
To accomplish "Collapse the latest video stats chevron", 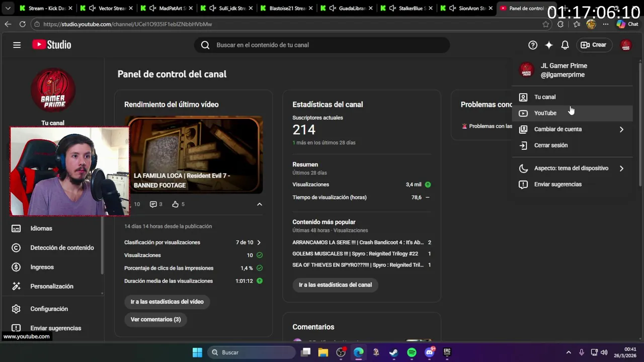I will (260, 204).
